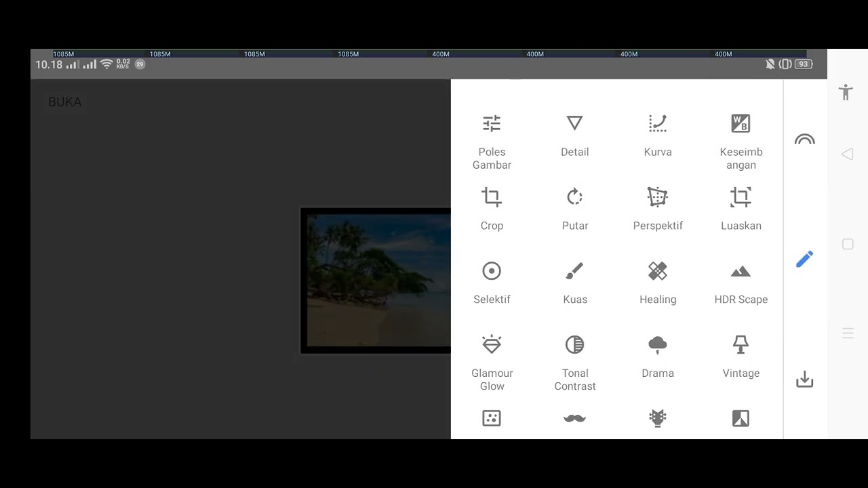Apply the Vintage filter
Image resolution: width=868 pixels, height=488 pixels.
tap(741, 357)
